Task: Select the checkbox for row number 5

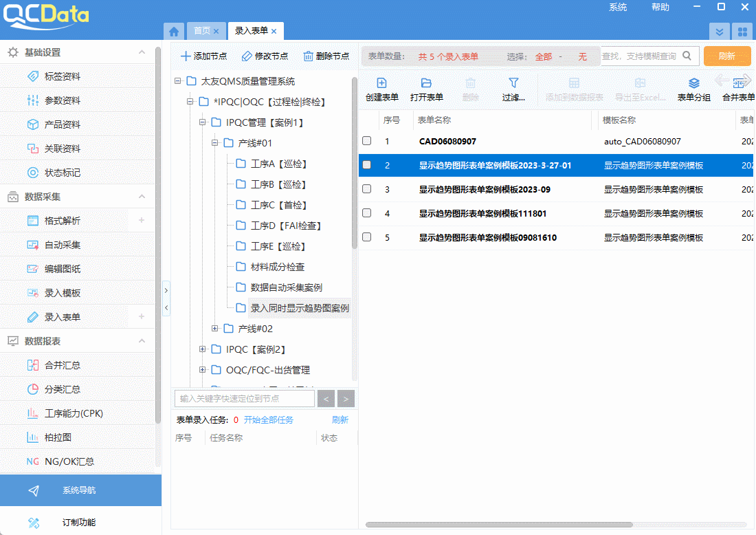Action: (x=367, y=237)
